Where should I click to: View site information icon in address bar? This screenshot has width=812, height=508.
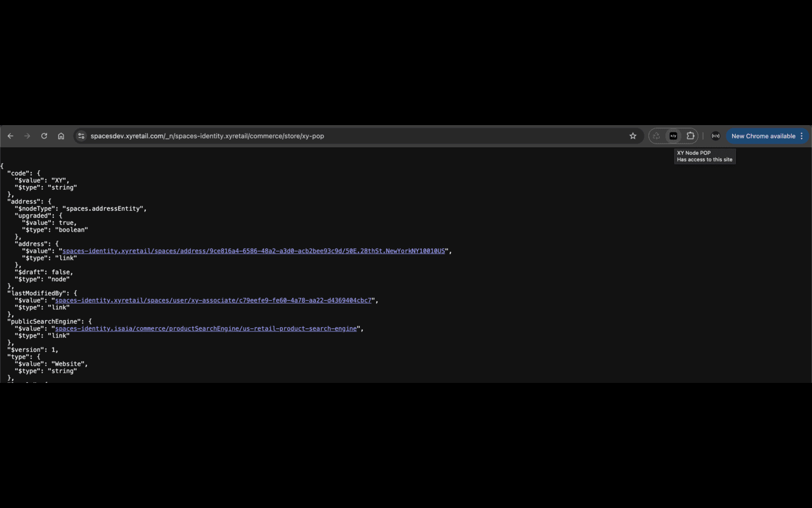tap(81, 136)
